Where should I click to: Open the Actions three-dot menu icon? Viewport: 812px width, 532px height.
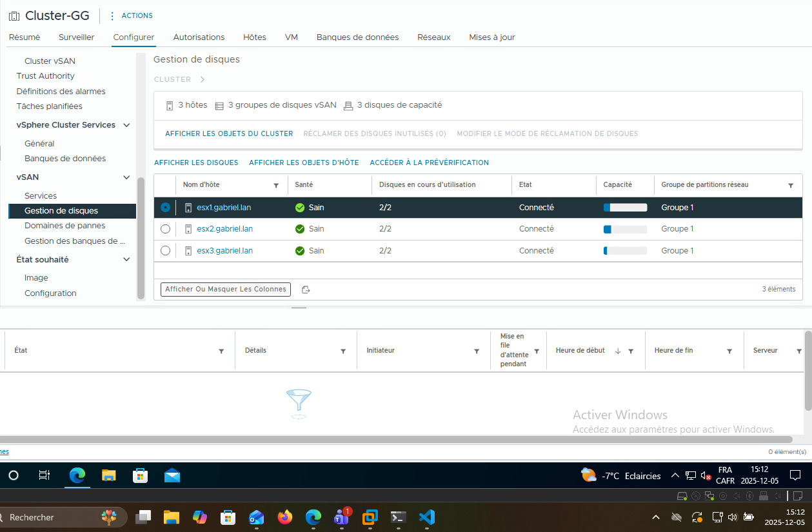pos(112,15)
